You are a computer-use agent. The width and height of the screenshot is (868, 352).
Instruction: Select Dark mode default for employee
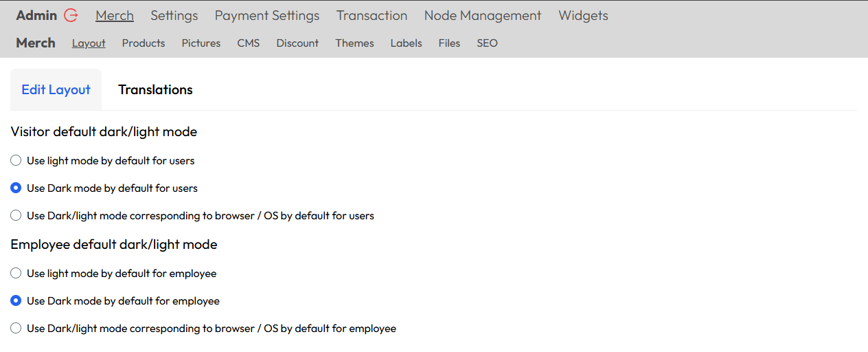[16, 301]
